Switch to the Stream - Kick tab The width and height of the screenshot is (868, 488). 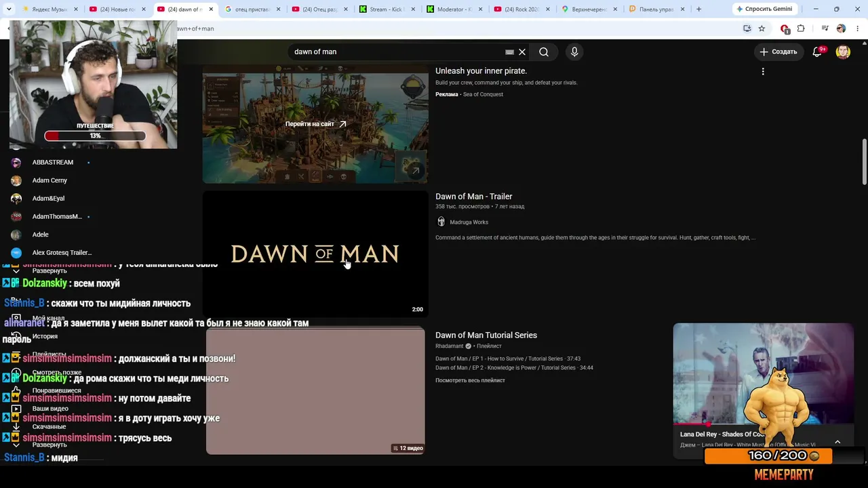point(387,9)
